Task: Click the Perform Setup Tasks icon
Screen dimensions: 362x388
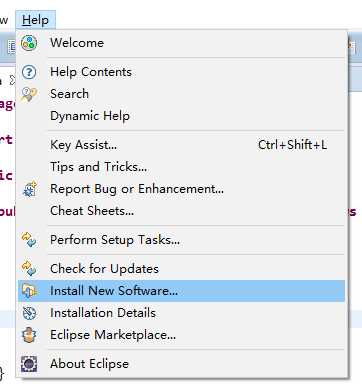Action: point(29,240)
